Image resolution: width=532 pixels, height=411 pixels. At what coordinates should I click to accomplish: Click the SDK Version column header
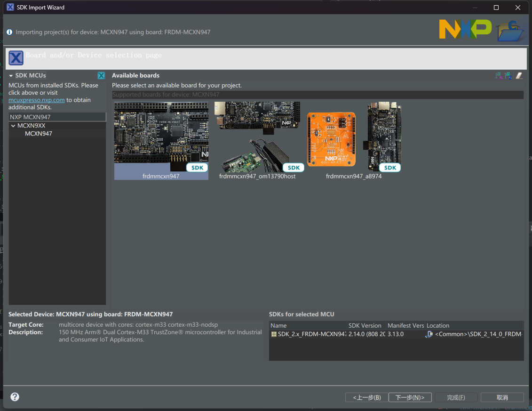[366, 325]
